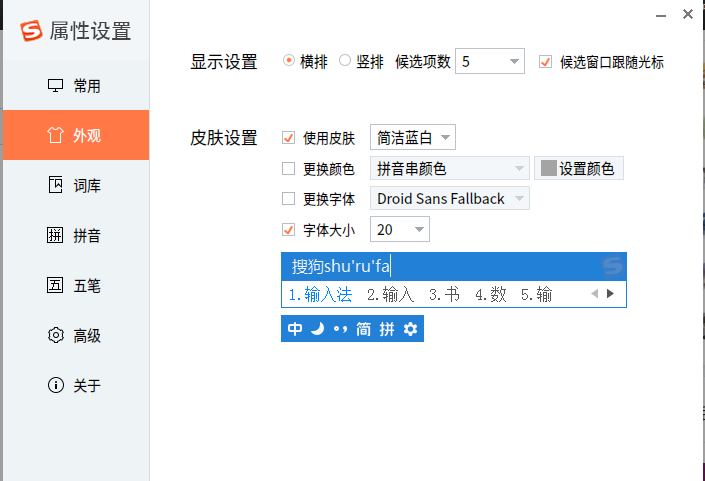Open the 关于 (About) page
705x481 pixels.
point(76,385)
